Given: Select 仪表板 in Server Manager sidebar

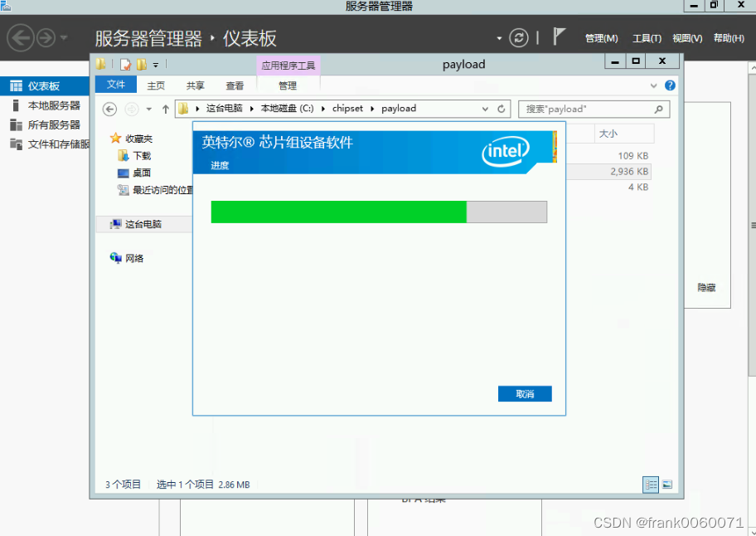Looking at the screenshot, I should click(x=45, y=85).
